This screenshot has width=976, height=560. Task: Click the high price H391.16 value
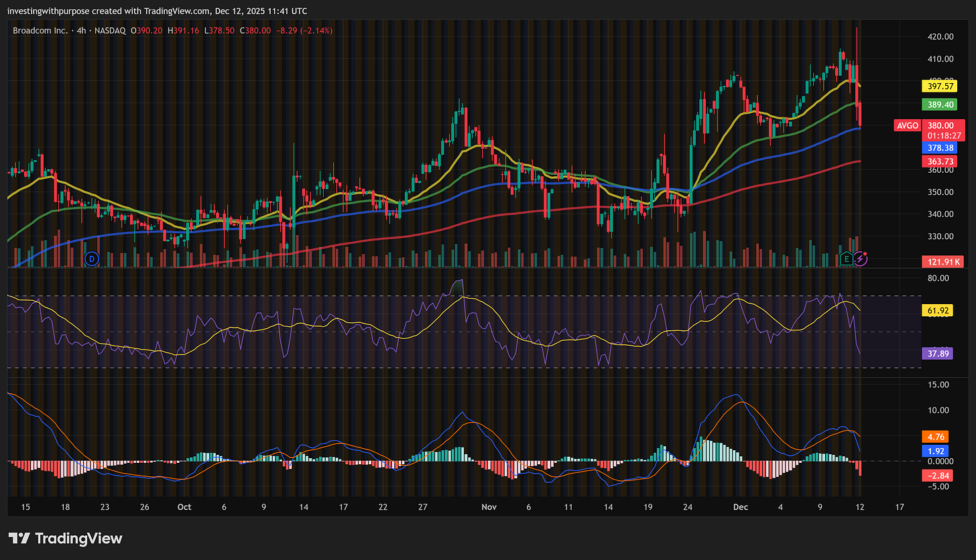point(184,30)
